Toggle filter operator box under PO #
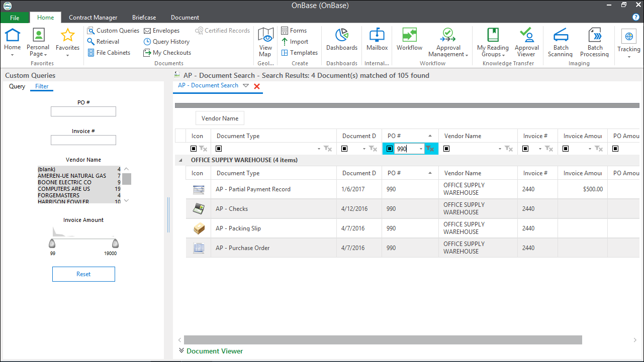644x362 pixels. 390,149
